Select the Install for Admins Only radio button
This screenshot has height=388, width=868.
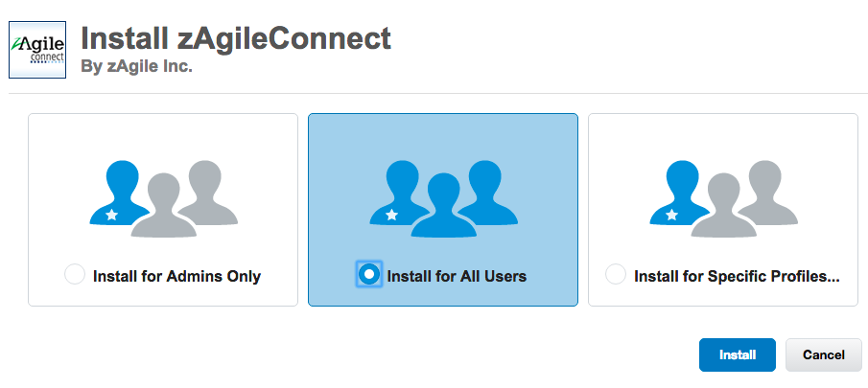click(75, 276)
